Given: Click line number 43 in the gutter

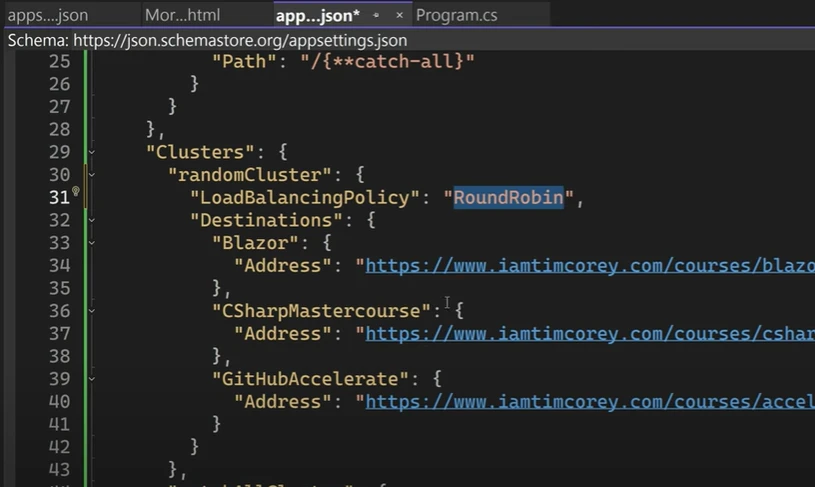Looking at the screenshot, I should click(x=59, y=470).
